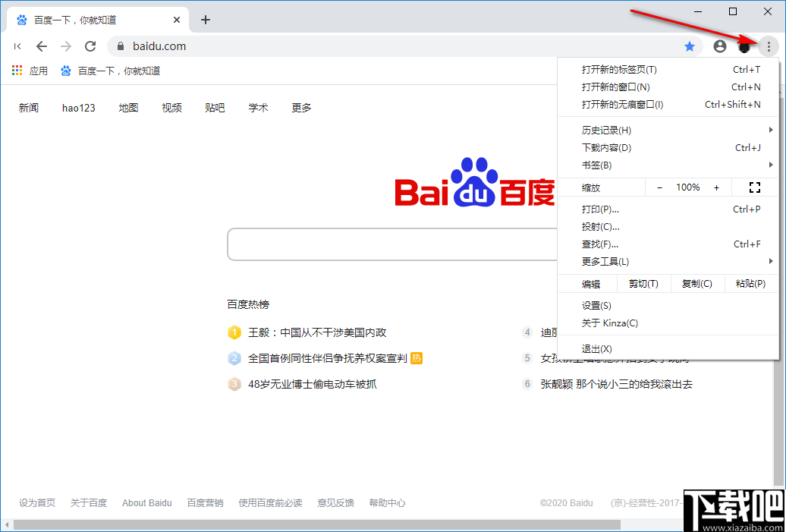Expand 更多工具(L) submenu
The width and height of the screenshot is (786, 532).
coord(668,261)
